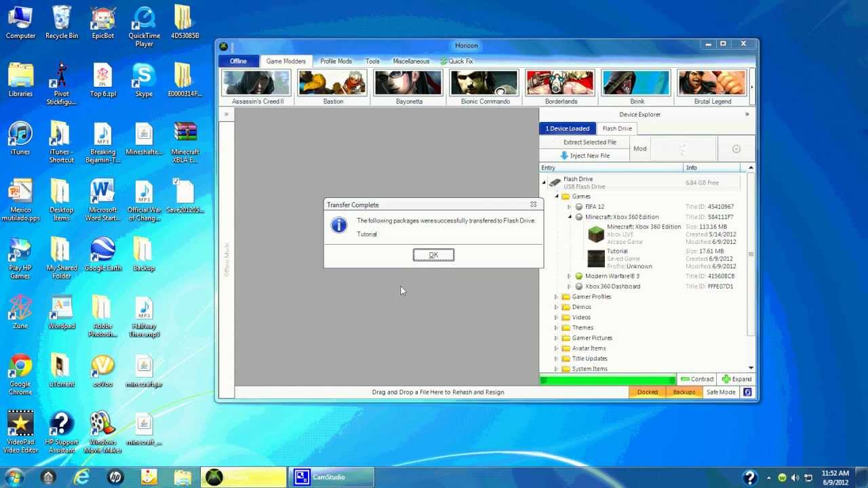Open the Bayonetta game modder
The height and width of the screenshot is (488, 868).
[409, 87]
